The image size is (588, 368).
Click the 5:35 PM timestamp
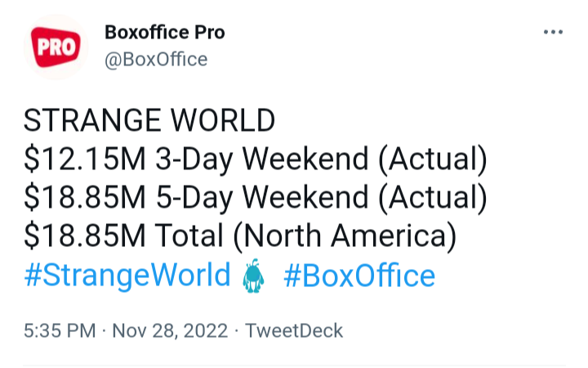click(x=58, y=331)
